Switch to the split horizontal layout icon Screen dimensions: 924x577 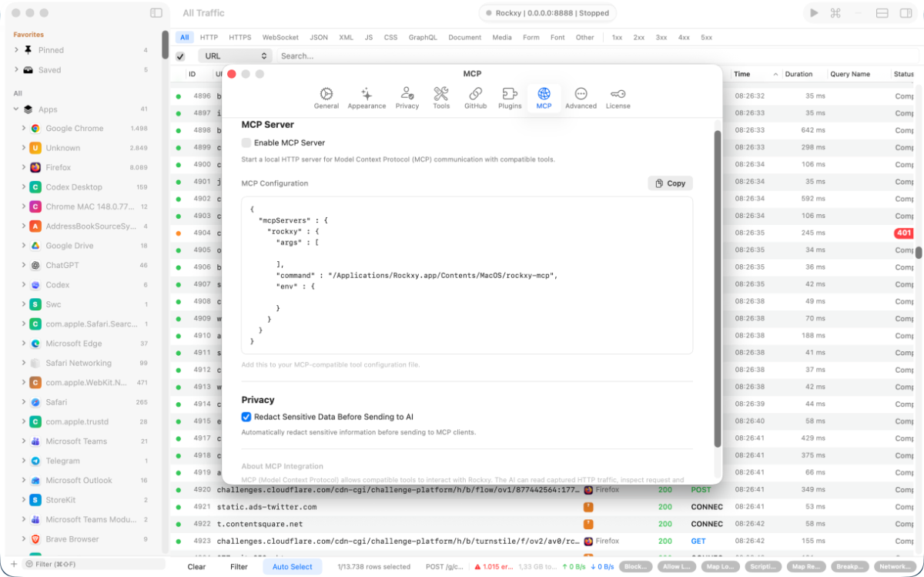coord(882,13)
